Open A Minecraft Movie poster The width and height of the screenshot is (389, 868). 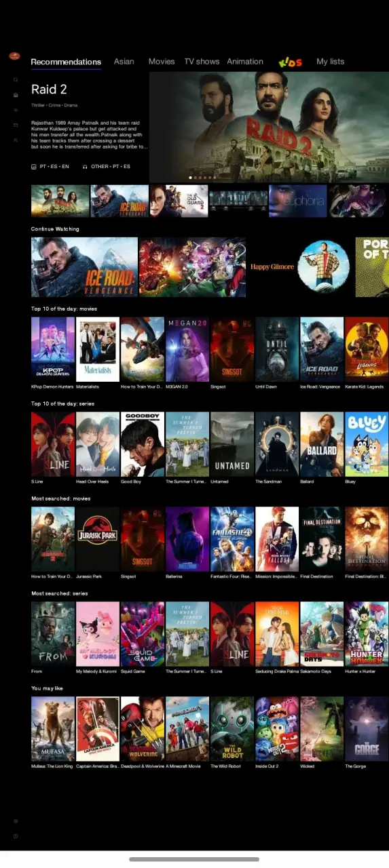pyautogui.click(x=187, y=729)
